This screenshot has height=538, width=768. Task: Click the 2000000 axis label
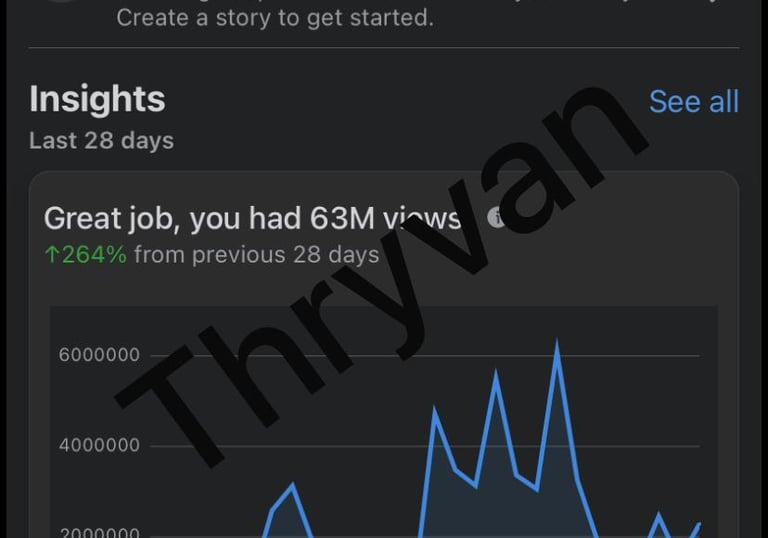[x=100, y=531]
